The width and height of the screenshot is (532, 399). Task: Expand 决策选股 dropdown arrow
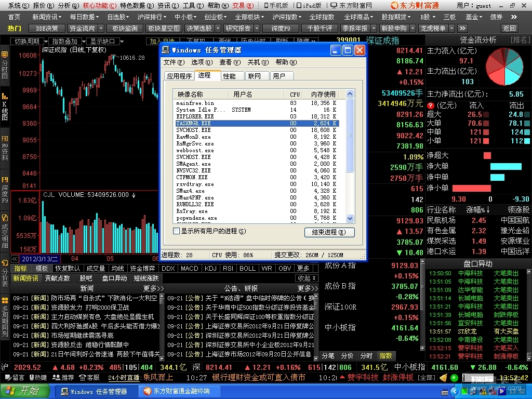tap(218, 29)
